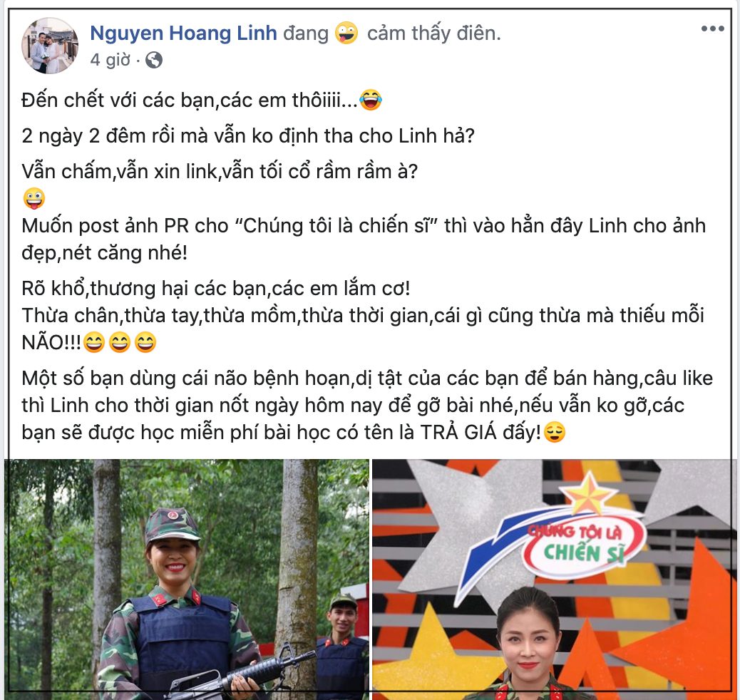Click the second grinning emoji after 'NÃO!!!'

[119, 341]
